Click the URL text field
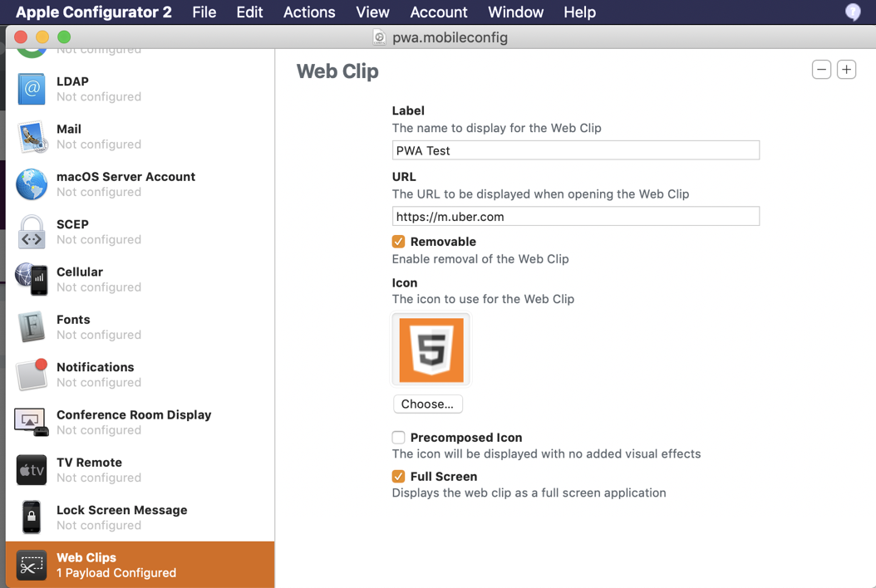The height and width of the screenshot is (588, 876). coord(575,217)
